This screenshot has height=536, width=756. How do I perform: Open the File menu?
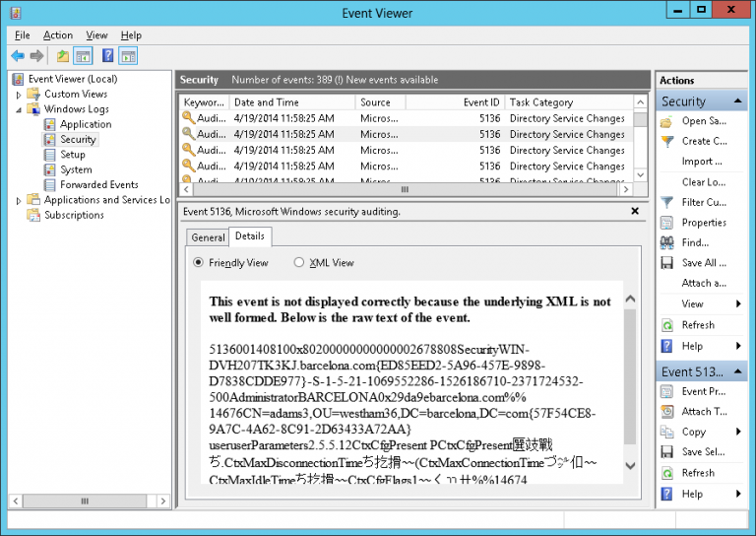click(x=23, y=35)
